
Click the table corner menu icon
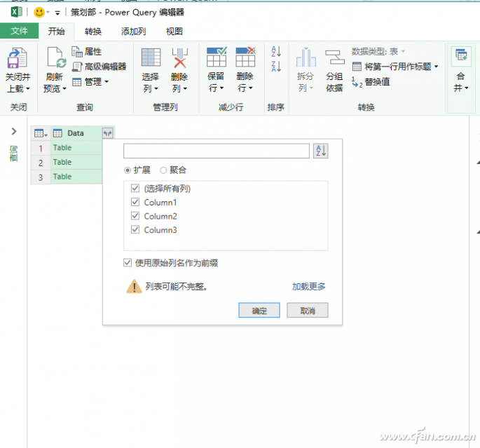tap(41, 133)
